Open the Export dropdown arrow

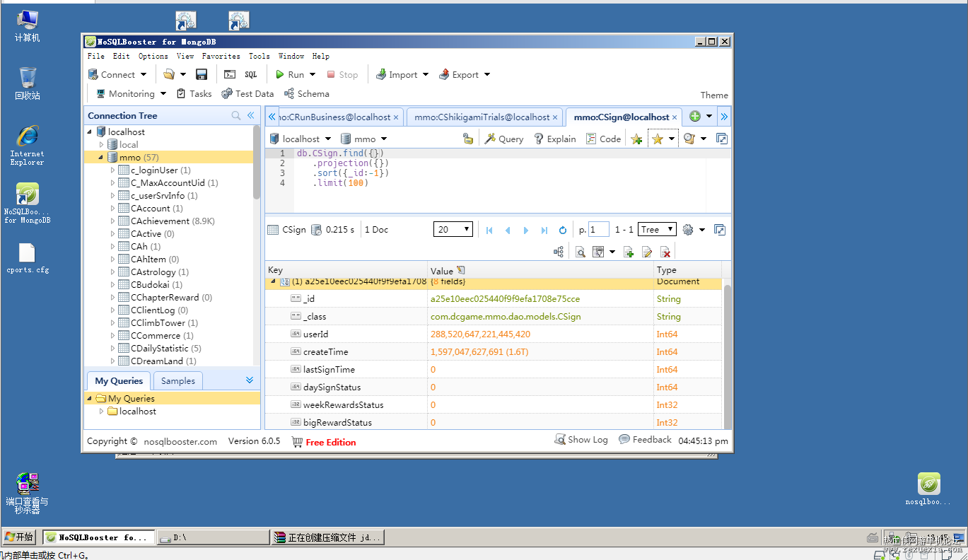click(x=486, y=74)
